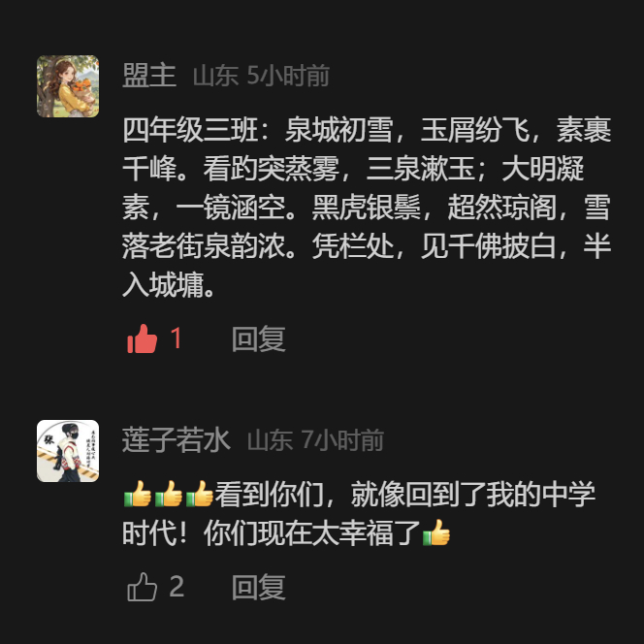Open the username 盟主 profile link
Viewport: 644px width, 644px height.
click(149, 76)
